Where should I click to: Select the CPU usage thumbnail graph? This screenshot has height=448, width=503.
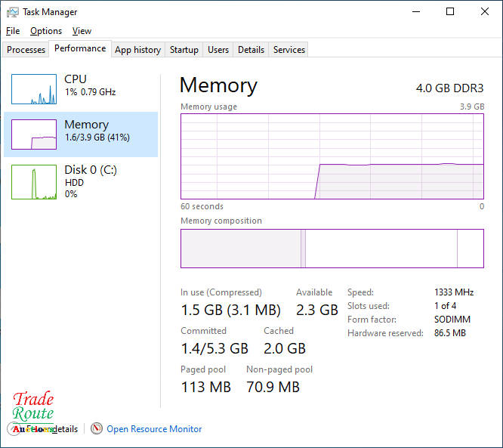(x=34, y=89)
